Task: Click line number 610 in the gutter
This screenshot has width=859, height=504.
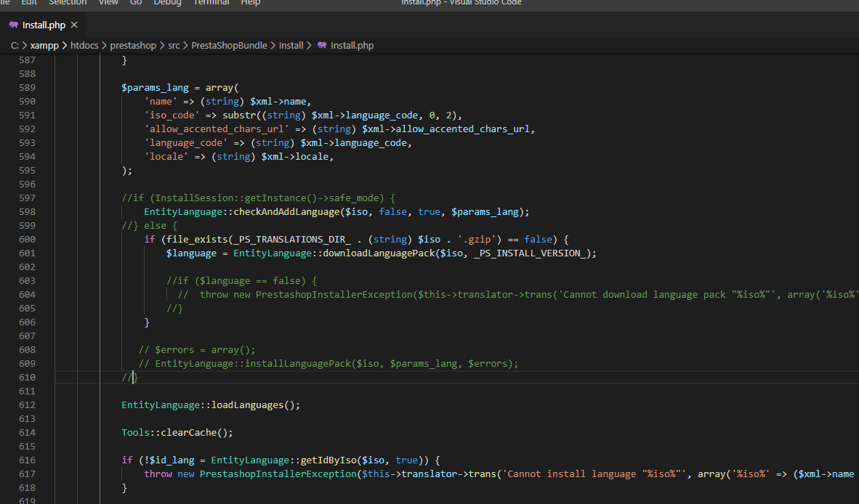Action: tap(27, 378)
